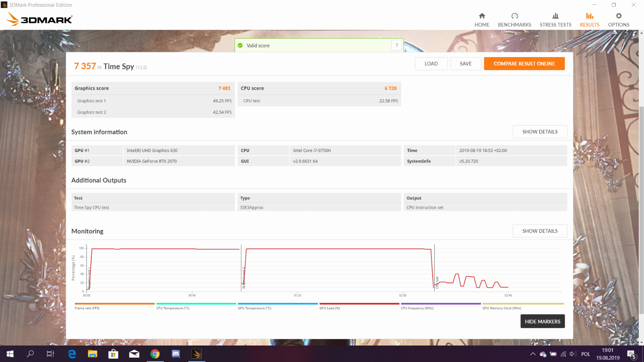Click the SystemInfo version v5.20.720
Viewport: 644px width, 362px height.
tap(469, 161)
